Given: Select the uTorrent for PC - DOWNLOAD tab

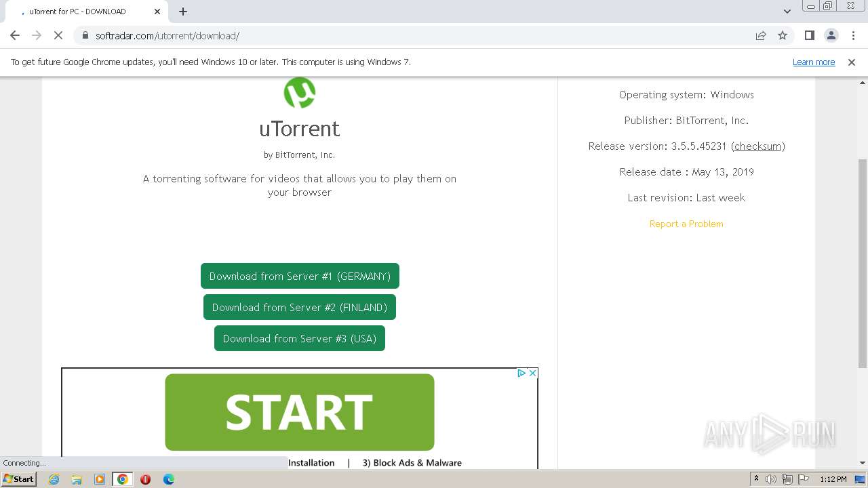Looking at the screenshot, I should tap(84, 12).
